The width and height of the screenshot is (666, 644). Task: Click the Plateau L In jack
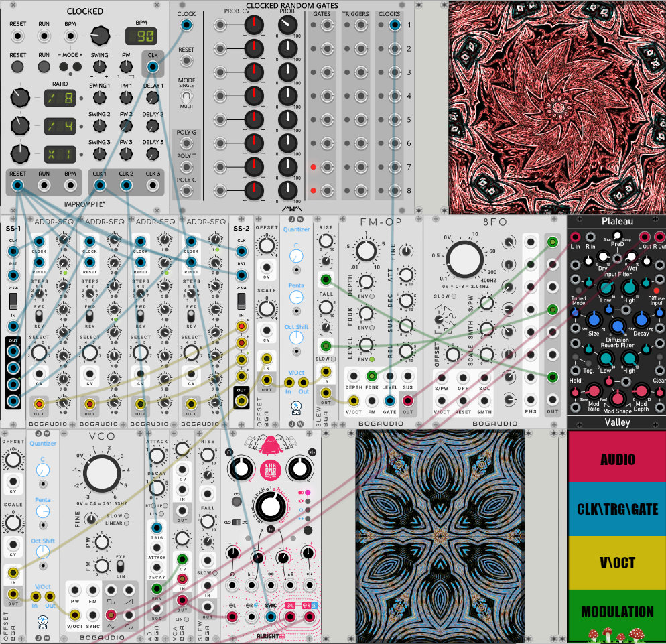575,237
